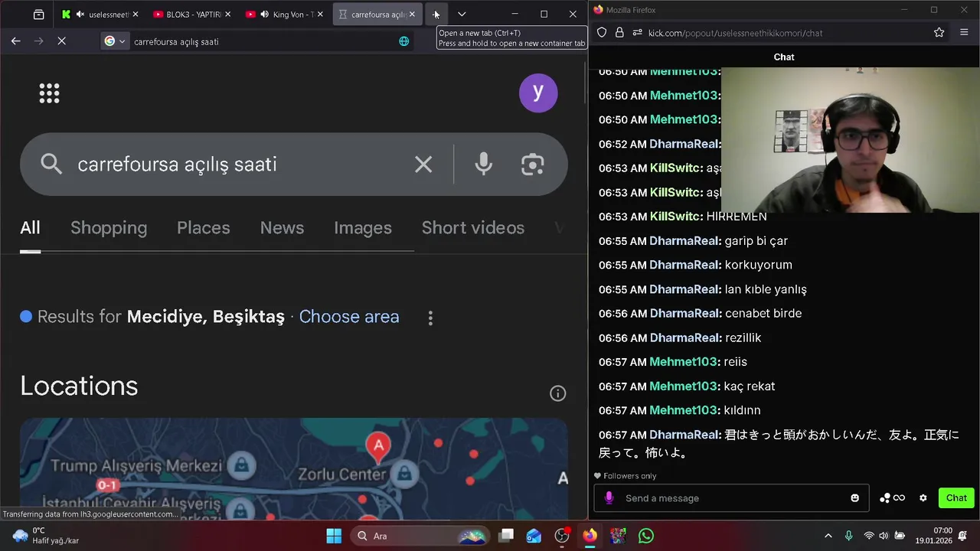Mute the King Von tab audio
980x551 pixels.
point(264,15)
